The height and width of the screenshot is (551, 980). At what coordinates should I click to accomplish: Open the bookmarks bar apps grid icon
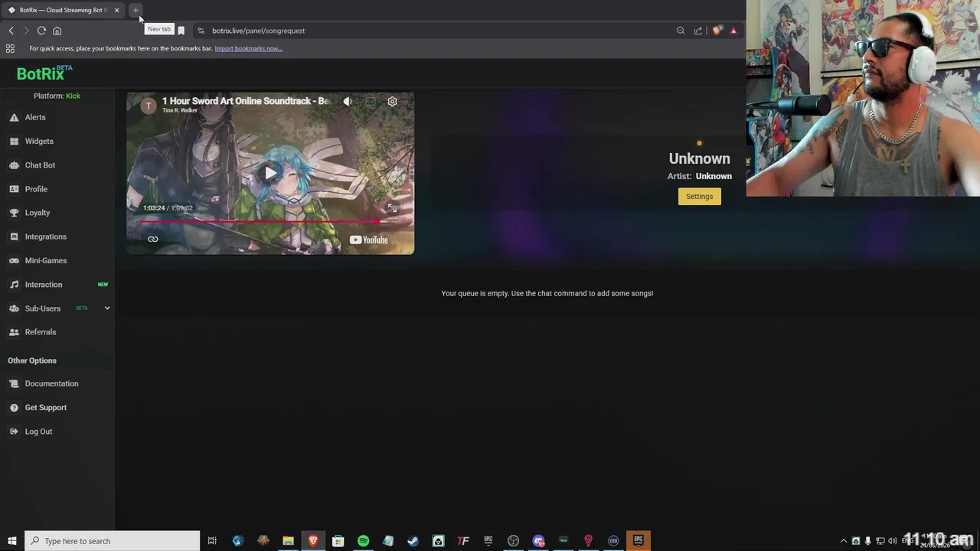(x=10, y=48)
